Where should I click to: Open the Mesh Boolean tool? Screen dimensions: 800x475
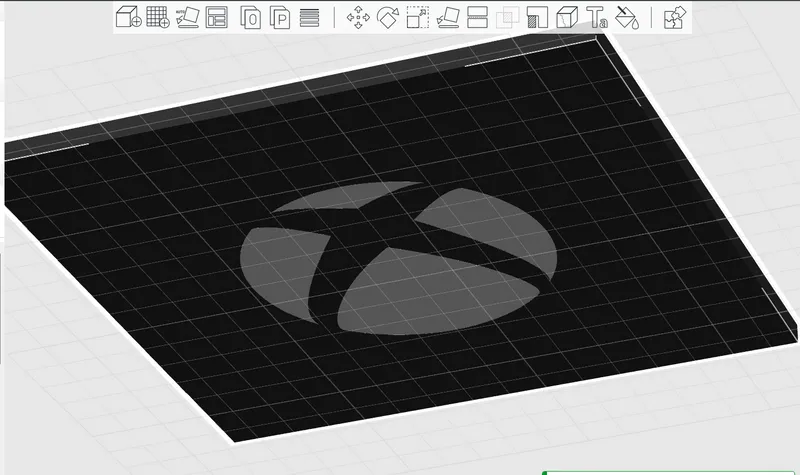(507, 17)
